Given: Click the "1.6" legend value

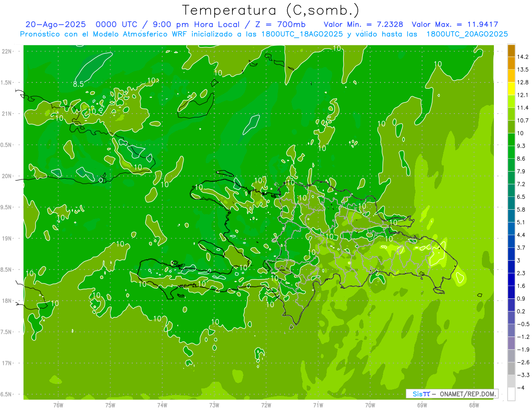Looking at the screenshot, I should [x=521, y=286].
